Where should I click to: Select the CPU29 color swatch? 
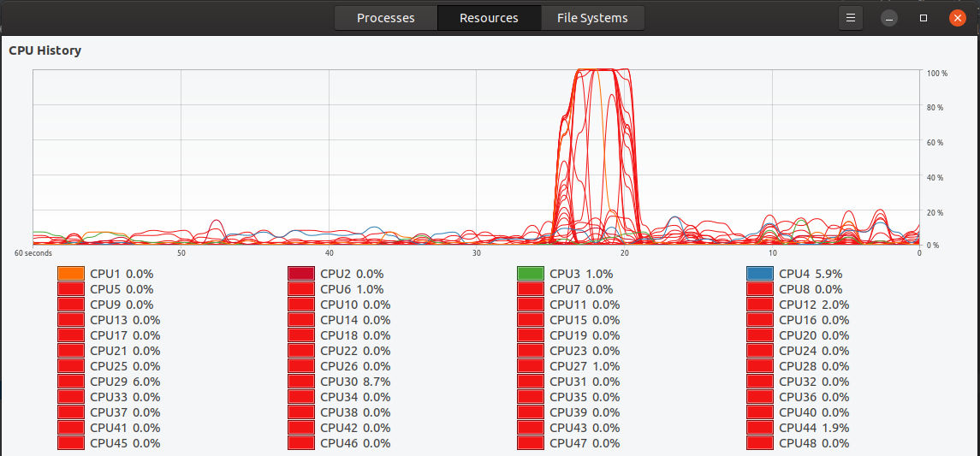tap(71, 382)
